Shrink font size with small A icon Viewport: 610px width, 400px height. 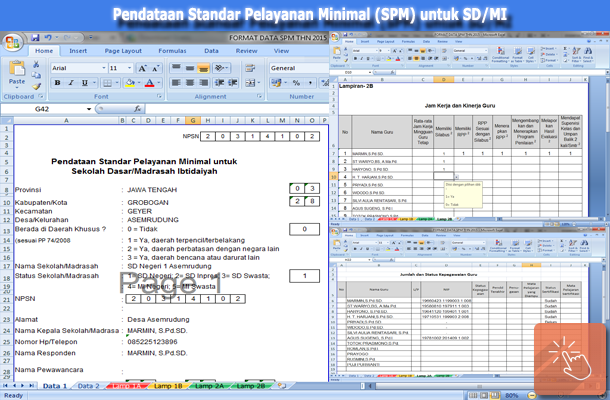[155, 68]
